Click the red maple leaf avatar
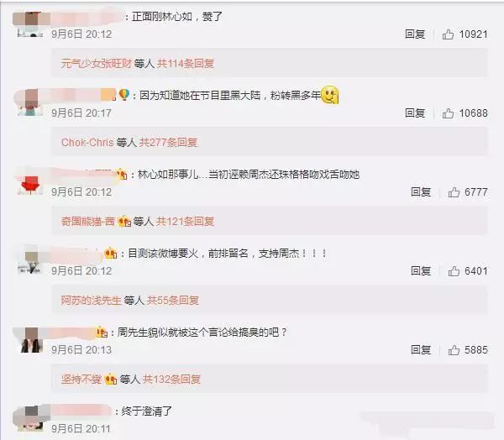504x440 pixels. [30, 185]
